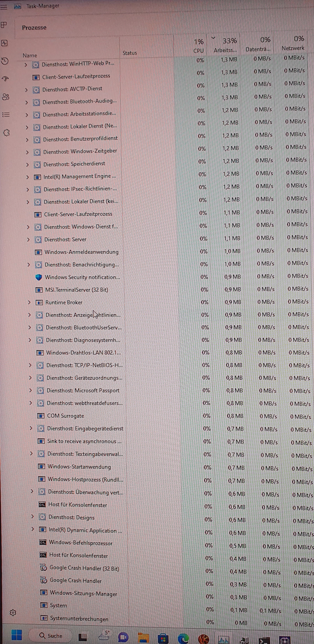The width and height of the screenshot is (314, 644).
Task: Select Diensthost: Überwachung vert... row
Action: tap(86, 492)
